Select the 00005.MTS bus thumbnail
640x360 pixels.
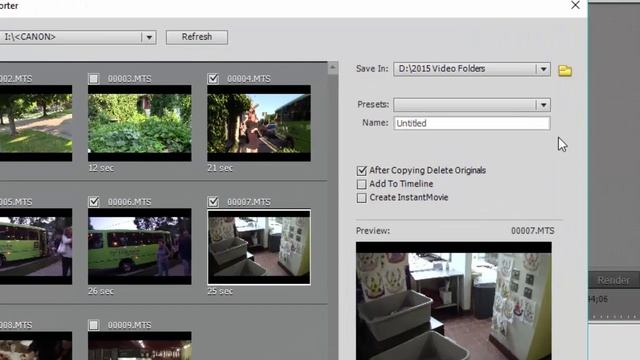click(36, 247)
